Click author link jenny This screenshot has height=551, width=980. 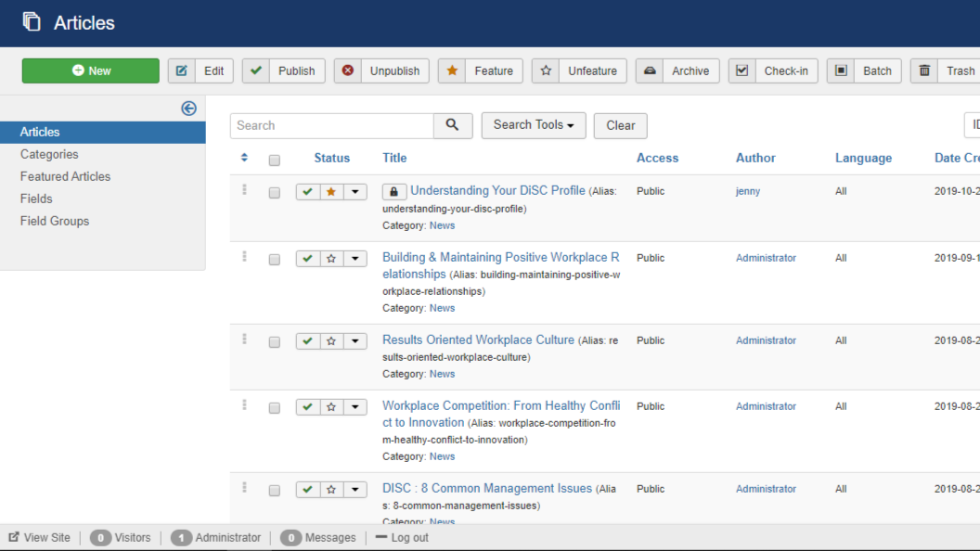[747, 191]
